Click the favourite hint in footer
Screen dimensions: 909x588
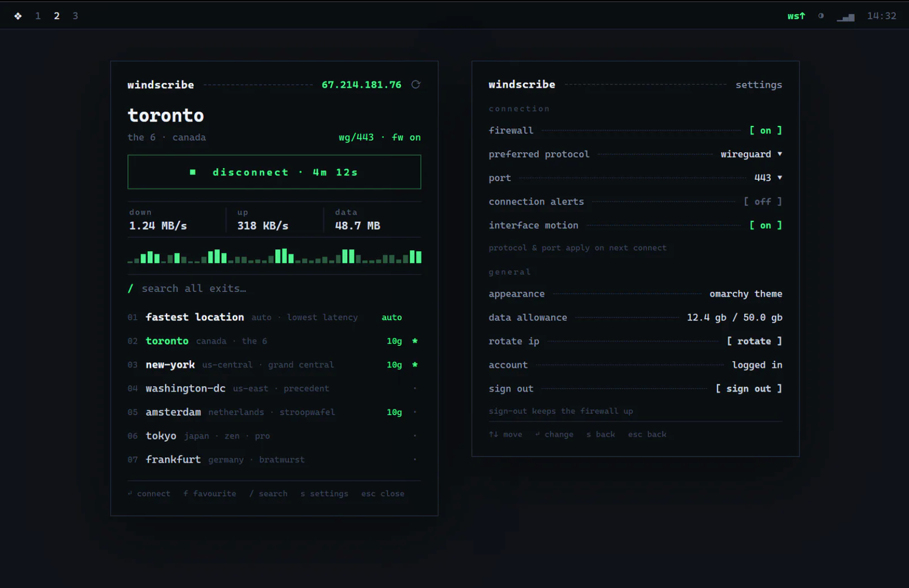click(210, 493)
